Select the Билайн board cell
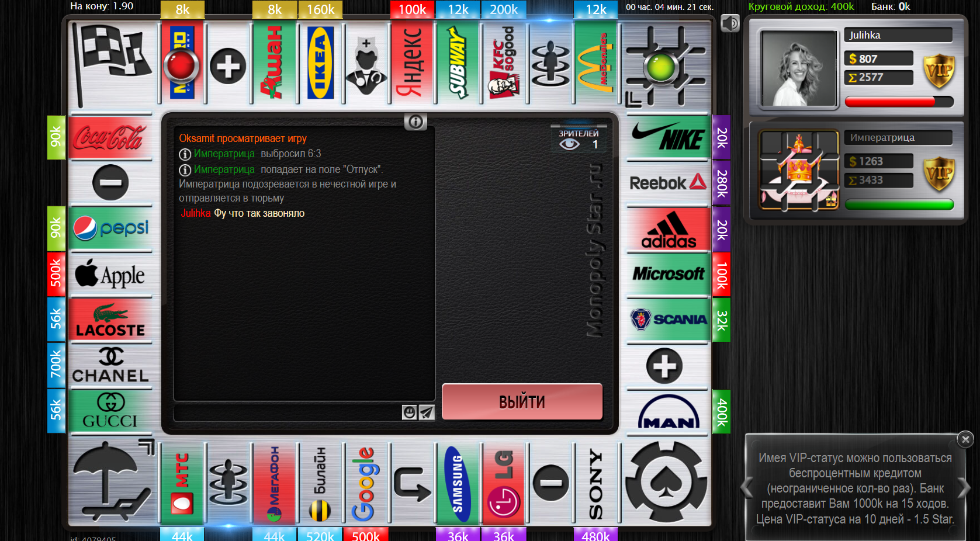 pos(320,484)
